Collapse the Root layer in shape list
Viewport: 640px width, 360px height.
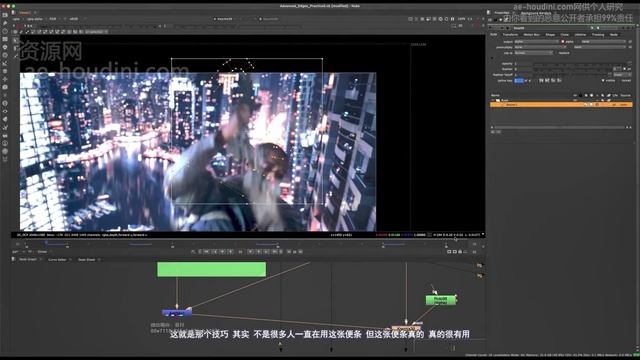pyautogui.click(x=493, y=100)
